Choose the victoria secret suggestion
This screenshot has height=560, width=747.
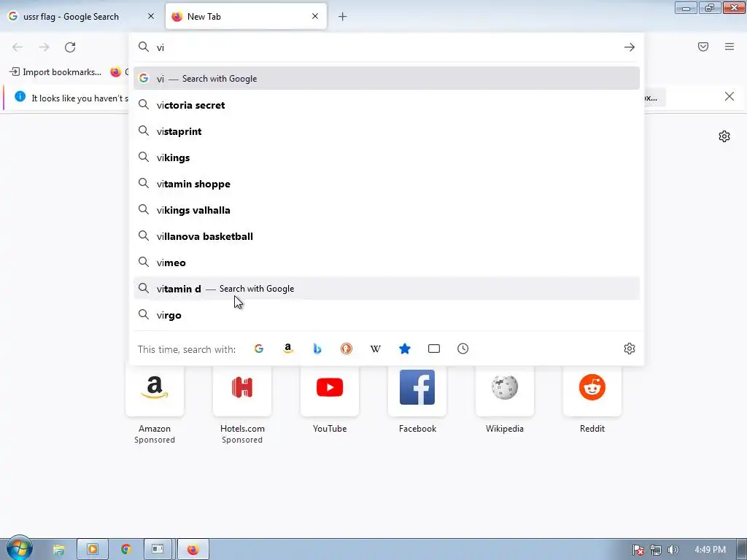pos(387,105)
